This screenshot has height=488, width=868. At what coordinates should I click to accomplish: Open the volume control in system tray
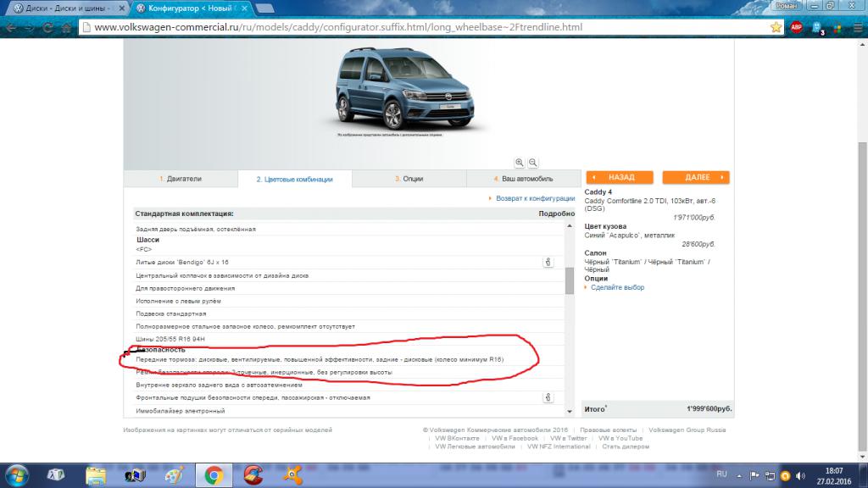point(800,476)
